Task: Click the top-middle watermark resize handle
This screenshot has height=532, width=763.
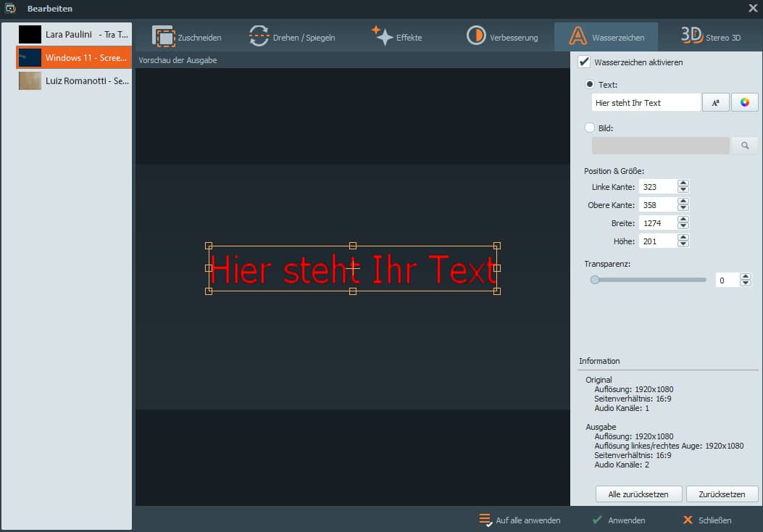Action: point(353,246)
